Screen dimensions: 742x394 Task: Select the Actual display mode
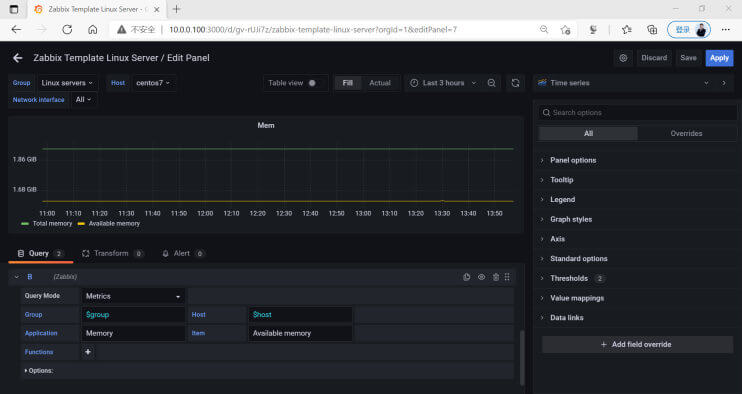380,83
